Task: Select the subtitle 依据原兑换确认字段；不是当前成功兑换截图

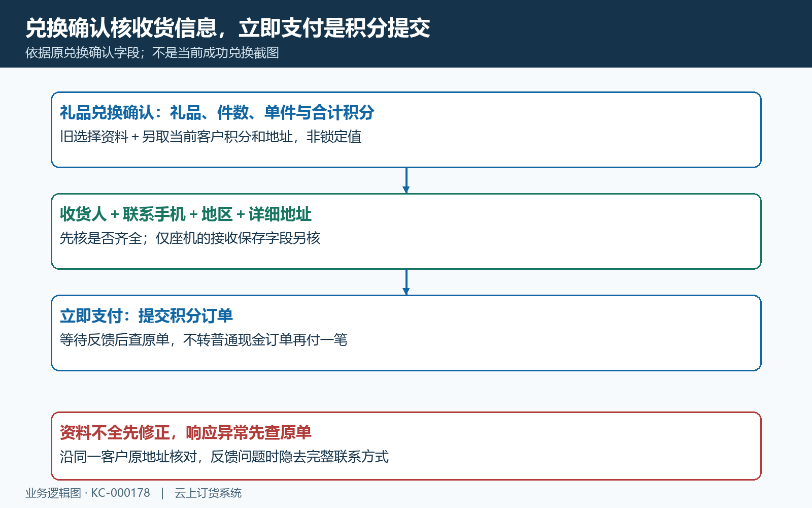Action: coord(152,53)
